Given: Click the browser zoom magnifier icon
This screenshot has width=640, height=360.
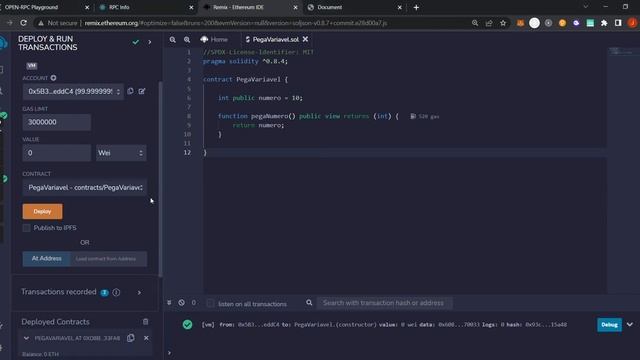Looking at the screenshot, I should (x=475, y=23).
